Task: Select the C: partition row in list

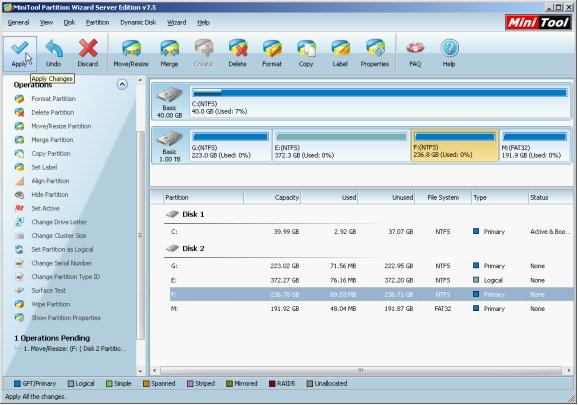Action: click(x=372, y=232)
